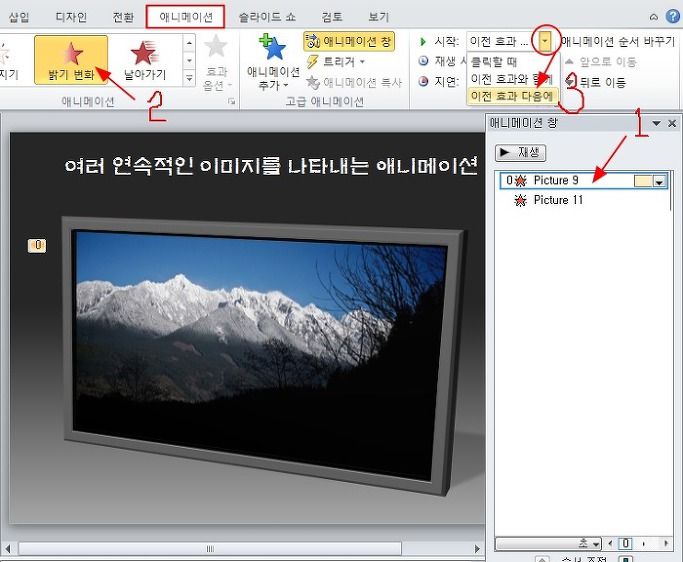Select Picture 9 animation entry

click(x=584, y=180)
